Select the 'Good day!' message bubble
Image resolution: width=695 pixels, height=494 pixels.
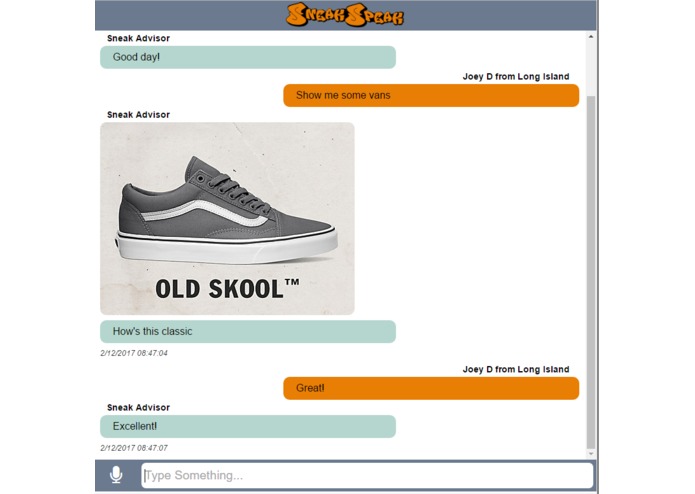[x=248, y=57]
